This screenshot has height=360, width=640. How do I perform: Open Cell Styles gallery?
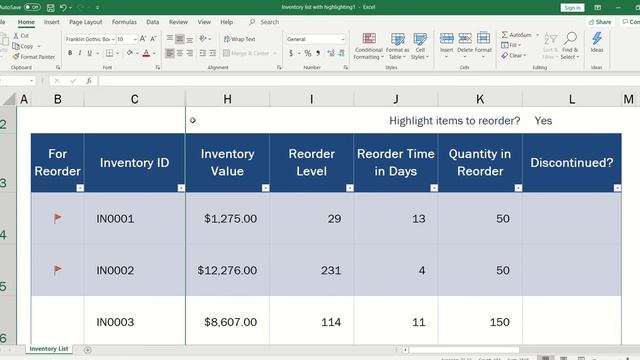coord(420,46)
